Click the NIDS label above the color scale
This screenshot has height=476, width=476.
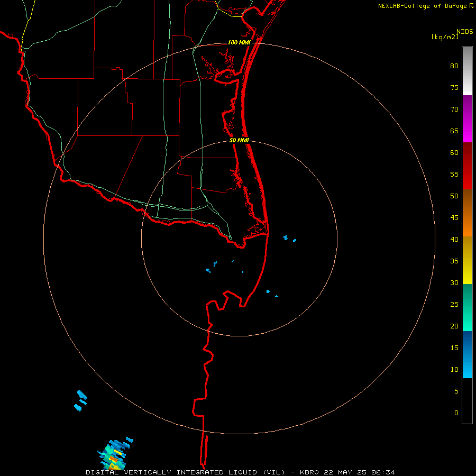465,32
